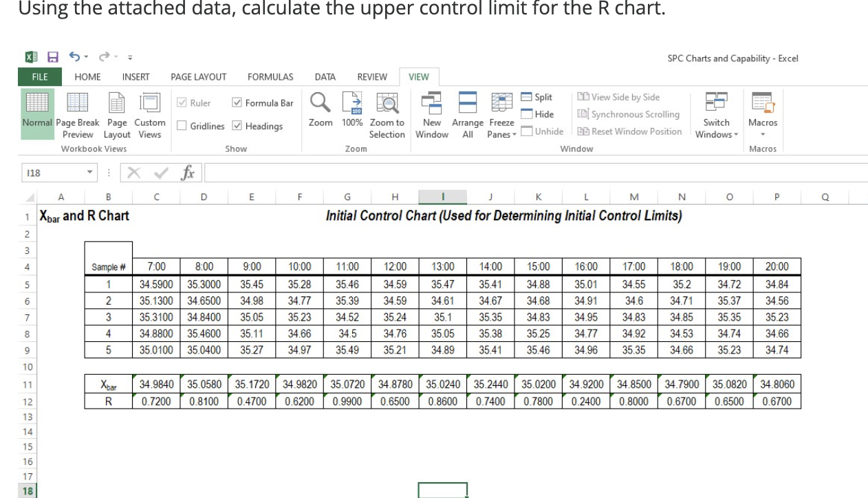Click the Split window button
Screen dimensions: 868x498
(538, 97)
